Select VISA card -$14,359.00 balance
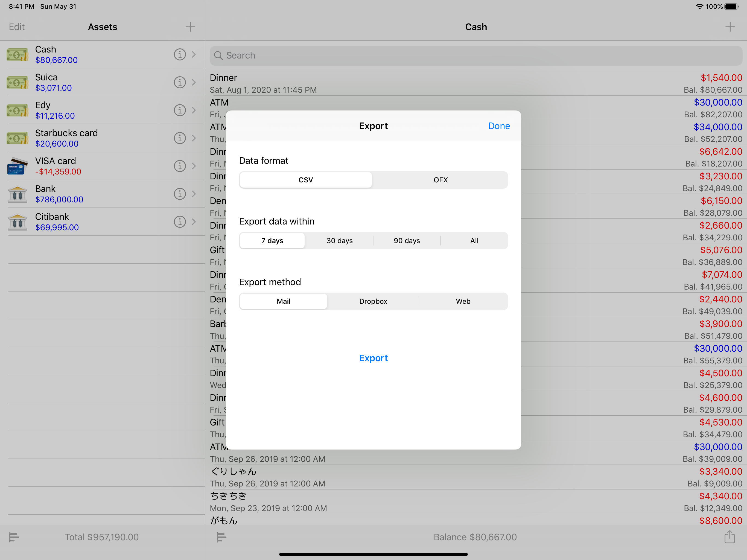This screenshot has height=560, width=747. coord(58,171)
